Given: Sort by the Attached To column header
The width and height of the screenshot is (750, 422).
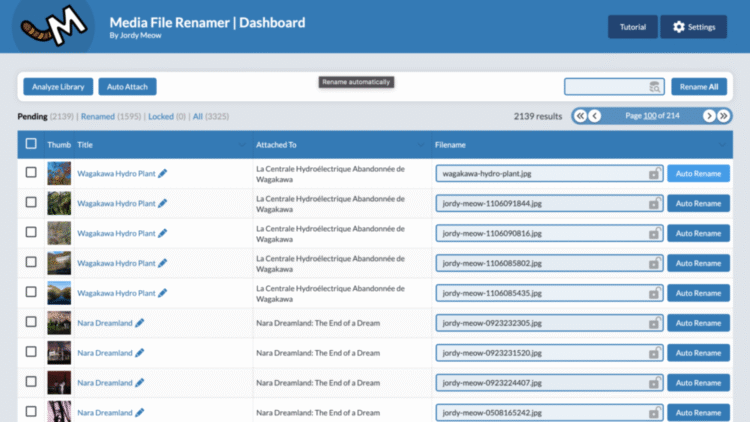Looking at the screenshot, I should (x=342, y=144).
